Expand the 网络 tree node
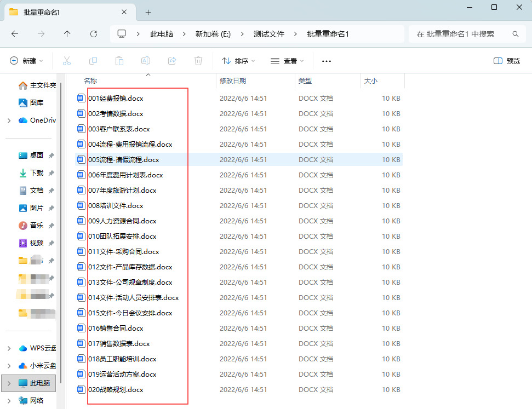532x409 pixels. pos(9,401)
